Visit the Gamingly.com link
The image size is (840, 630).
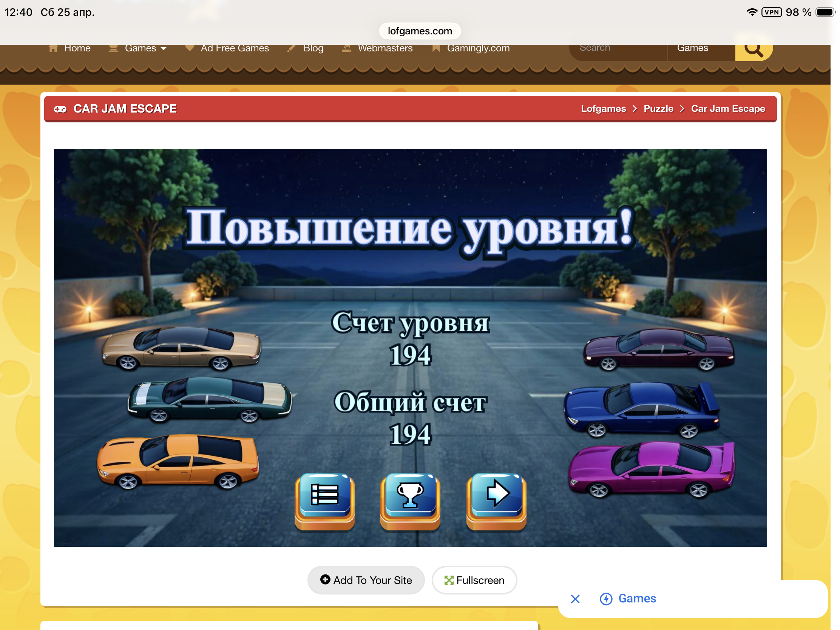[478, 48]
